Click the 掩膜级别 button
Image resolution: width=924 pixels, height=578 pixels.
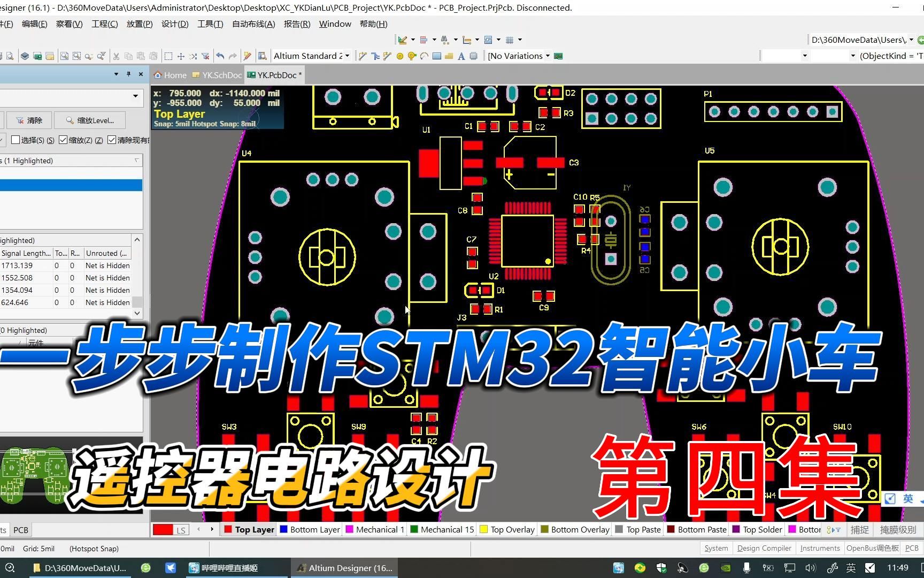pos(898,529)
